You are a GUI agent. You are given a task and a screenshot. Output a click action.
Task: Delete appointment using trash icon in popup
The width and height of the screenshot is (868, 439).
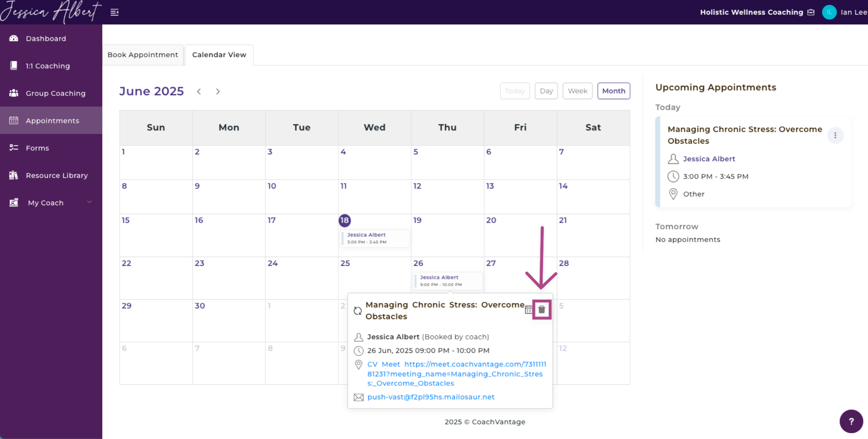542,310
